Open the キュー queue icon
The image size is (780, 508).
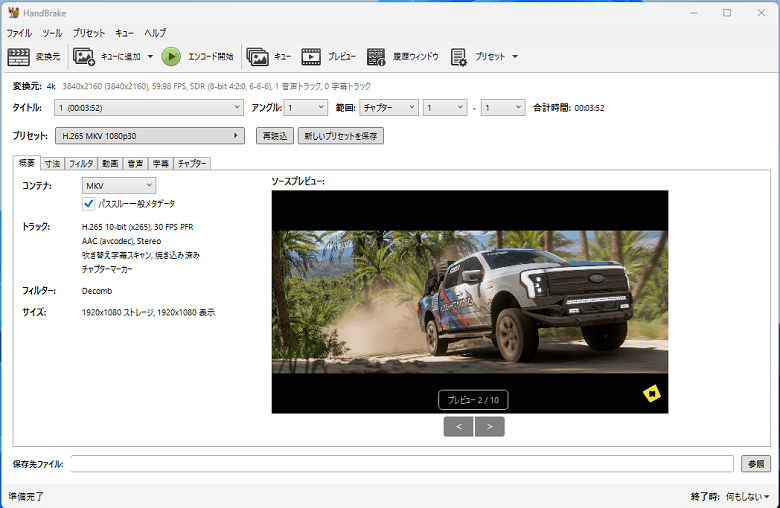coord(257,57)
